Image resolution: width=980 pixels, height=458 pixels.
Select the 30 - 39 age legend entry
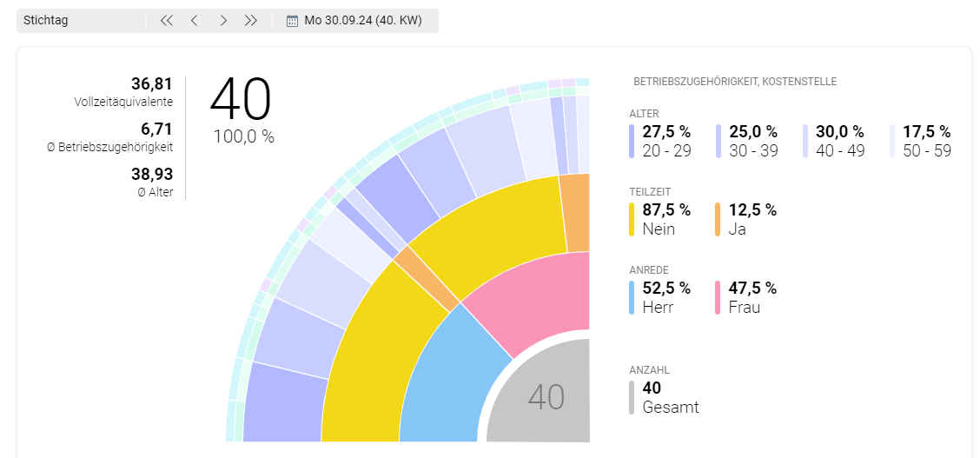pyautogui.click(x=746, y=141)
